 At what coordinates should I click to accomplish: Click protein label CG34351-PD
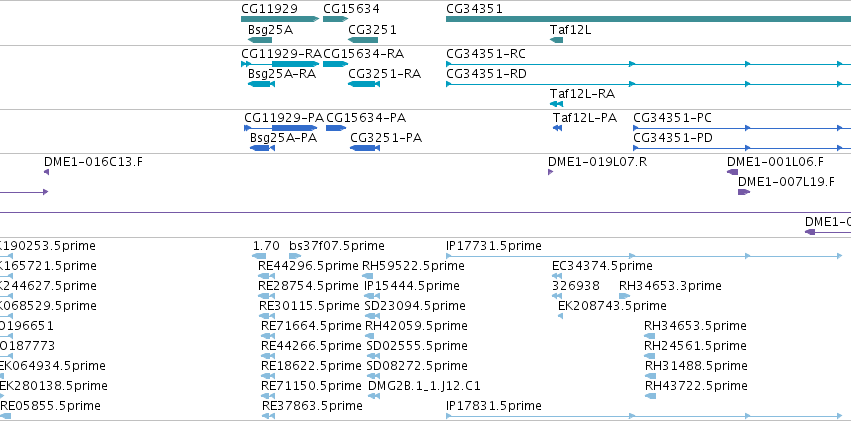[x=673, y=138]
